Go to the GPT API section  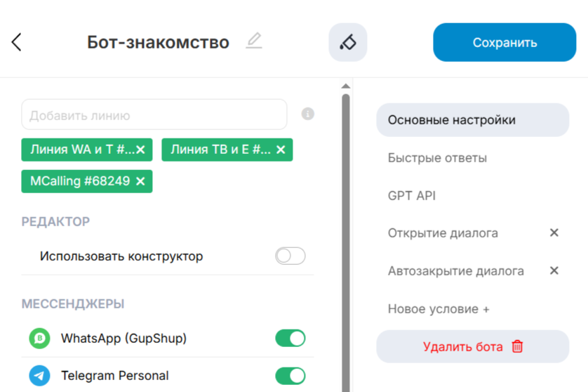412,195
